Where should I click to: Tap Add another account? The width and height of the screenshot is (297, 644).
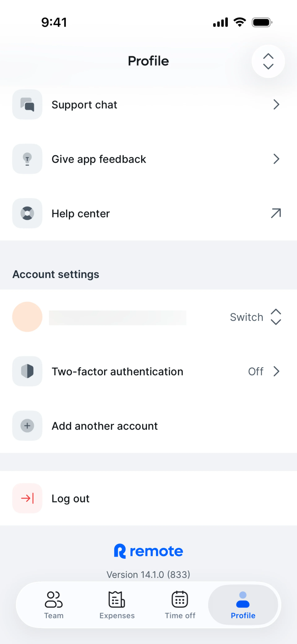coord(105,426)
